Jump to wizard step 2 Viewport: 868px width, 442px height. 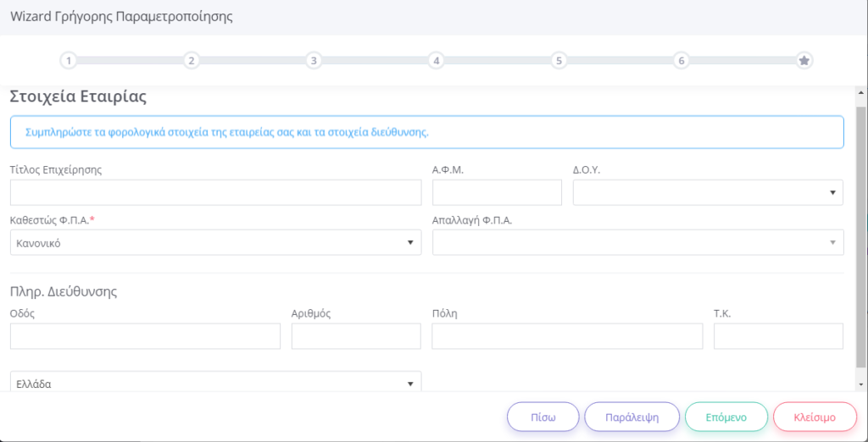192,60
